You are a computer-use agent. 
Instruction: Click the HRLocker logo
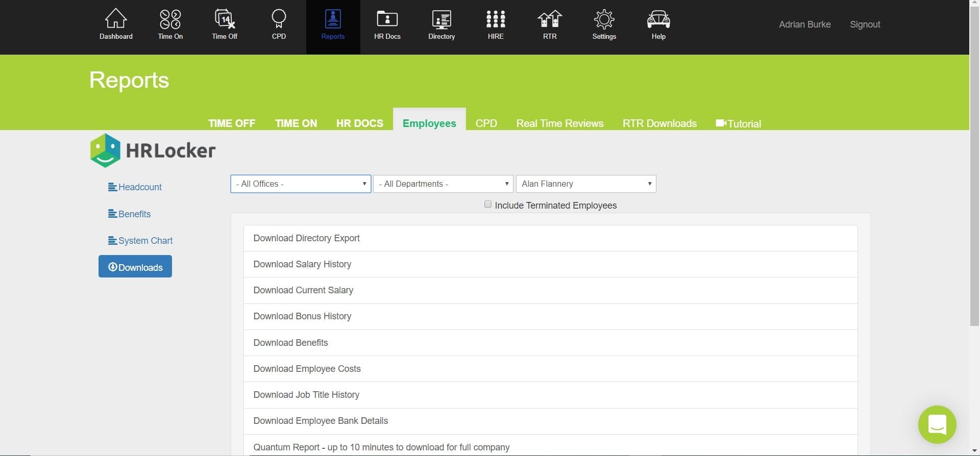(153, 150)
